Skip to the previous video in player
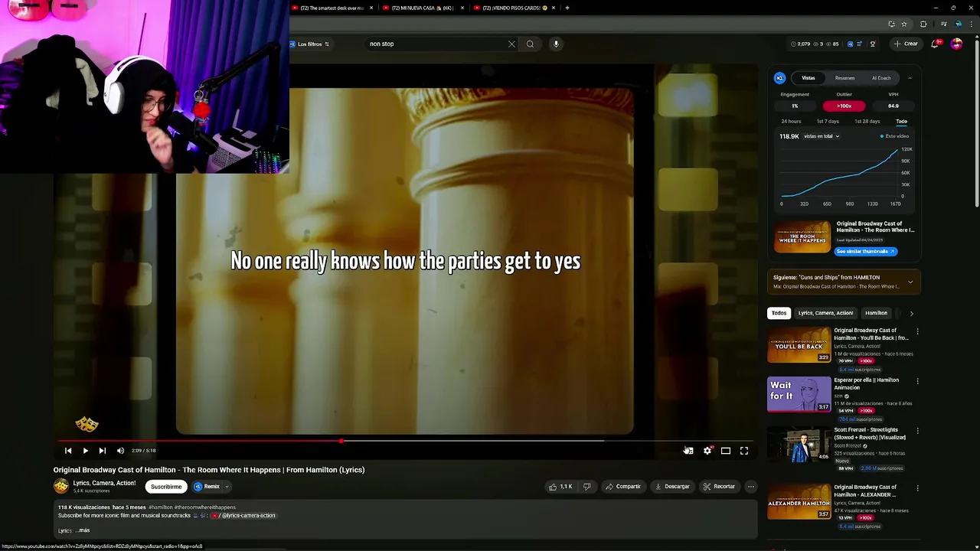 pos(68,451)
